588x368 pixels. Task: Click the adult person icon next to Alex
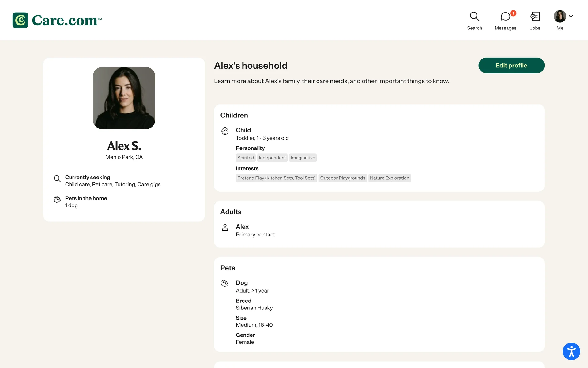[x=225, y=227]
